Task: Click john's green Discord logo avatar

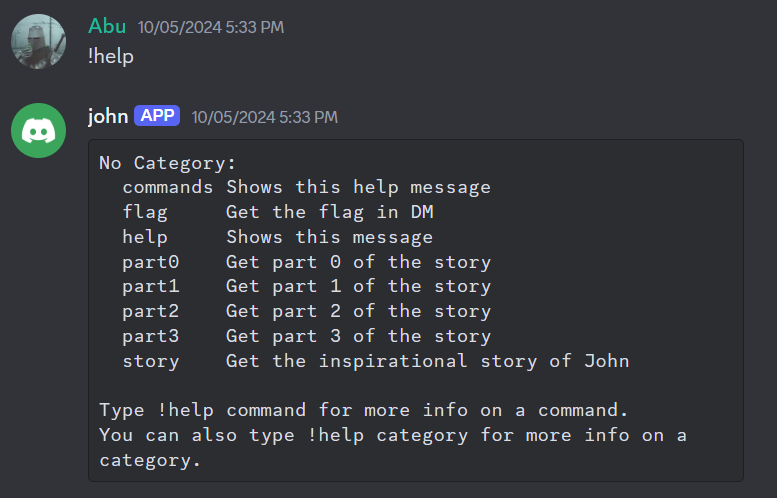Action: [x=39, y=129]
